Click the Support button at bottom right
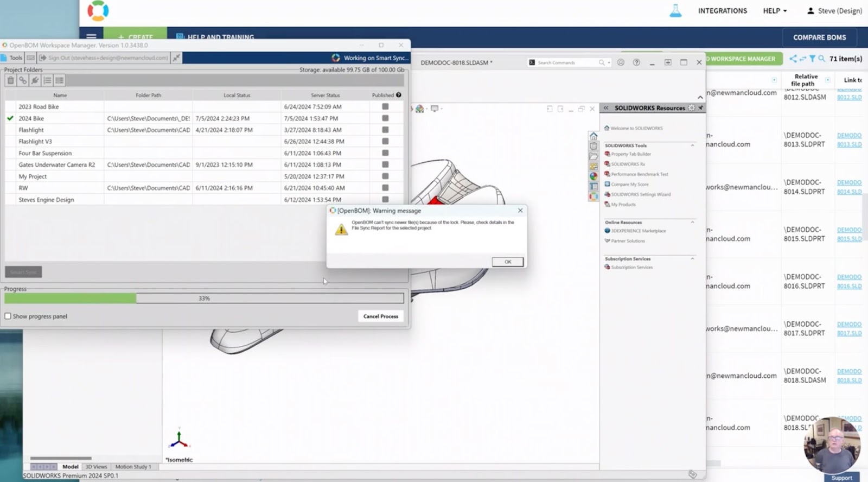 click(x=841, y=478)
